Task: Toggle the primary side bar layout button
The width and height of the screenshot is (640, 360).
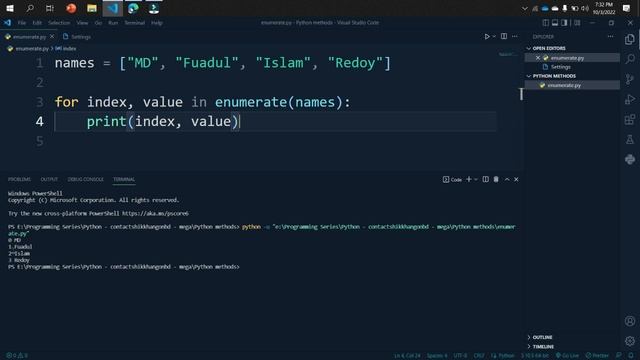Action: (x=546, y=23)
